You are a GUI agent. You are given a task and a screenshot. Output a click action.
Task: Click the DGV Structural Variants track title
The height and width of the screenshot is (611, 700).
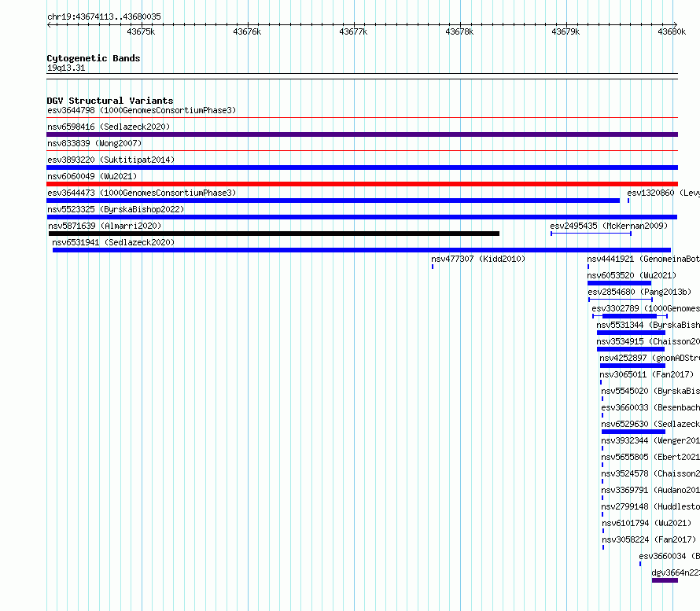[x=110, y=101]
